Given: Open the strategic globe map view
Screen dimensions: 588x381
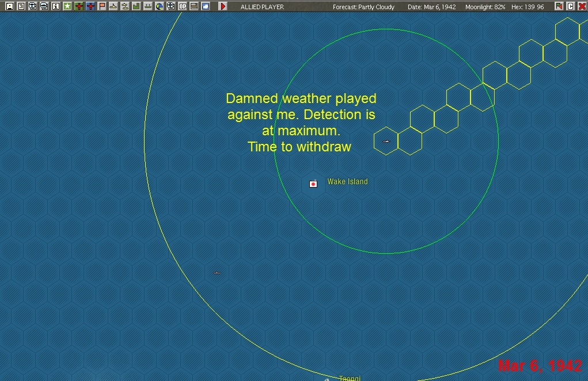Looking at the screenshot, I should pyautogui.click(x=160, y=7).
